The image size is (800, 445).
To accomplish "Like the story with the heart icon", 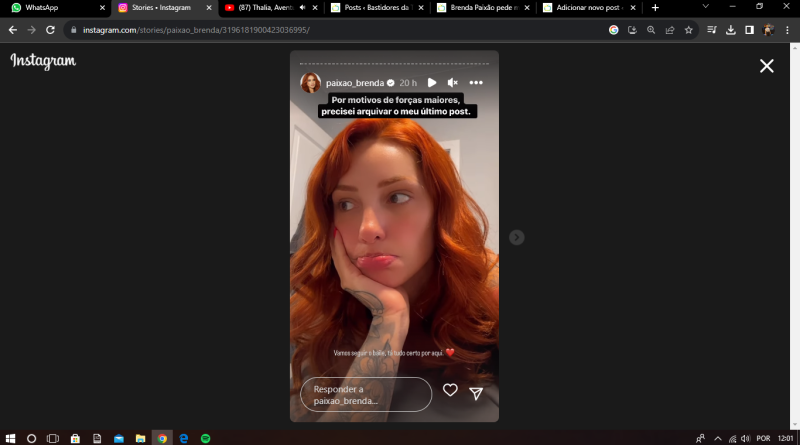I will pyautogui.click(x=450, y=391).
